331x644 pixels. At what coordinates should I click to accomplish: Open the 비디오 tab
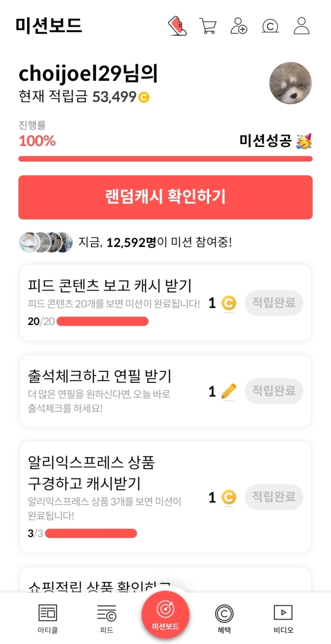click(283, 618)
